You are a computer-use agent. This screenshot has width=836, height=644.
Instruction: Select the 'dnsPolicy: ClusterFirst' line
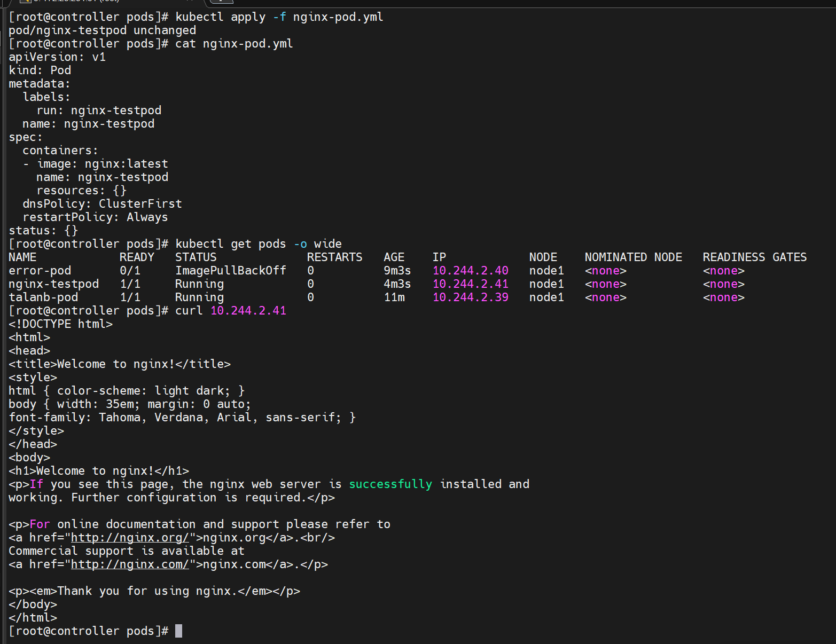coord(102,204)
